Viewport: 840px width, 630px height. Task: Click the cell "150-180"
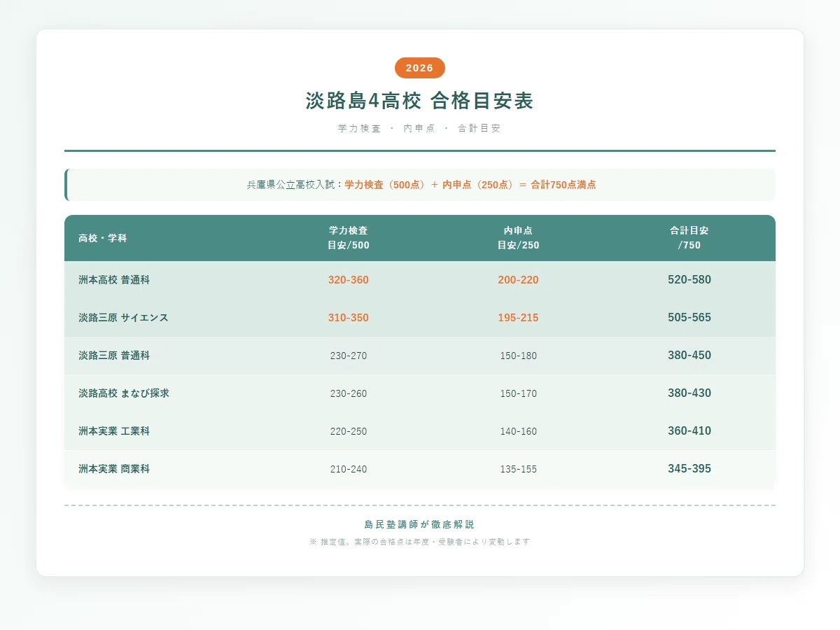(x=519, y=356)
